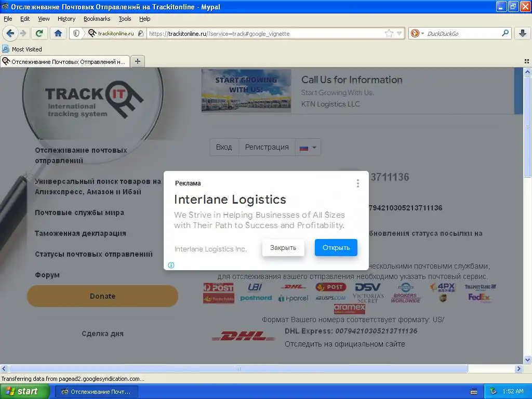Click the Открыть button in ad popup
532x399 pixels.
(336, 248)
